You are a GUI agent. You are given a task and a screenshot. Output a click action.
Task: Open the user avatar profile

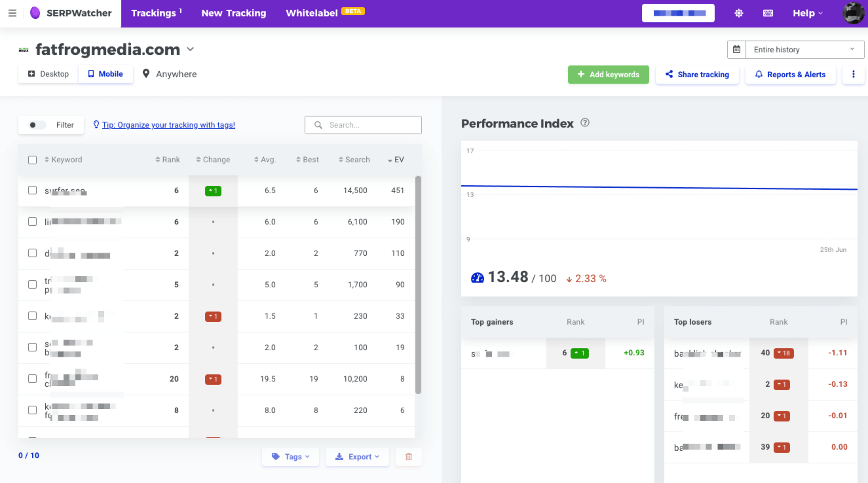[x=854, y=13]
